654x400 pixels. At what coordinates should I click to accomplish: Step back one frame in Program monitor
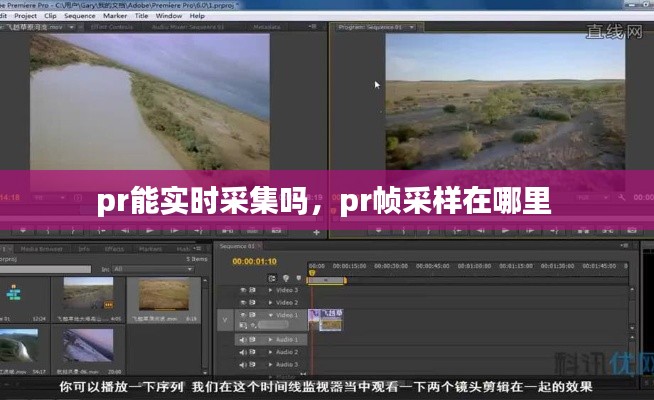click(480, 230)
